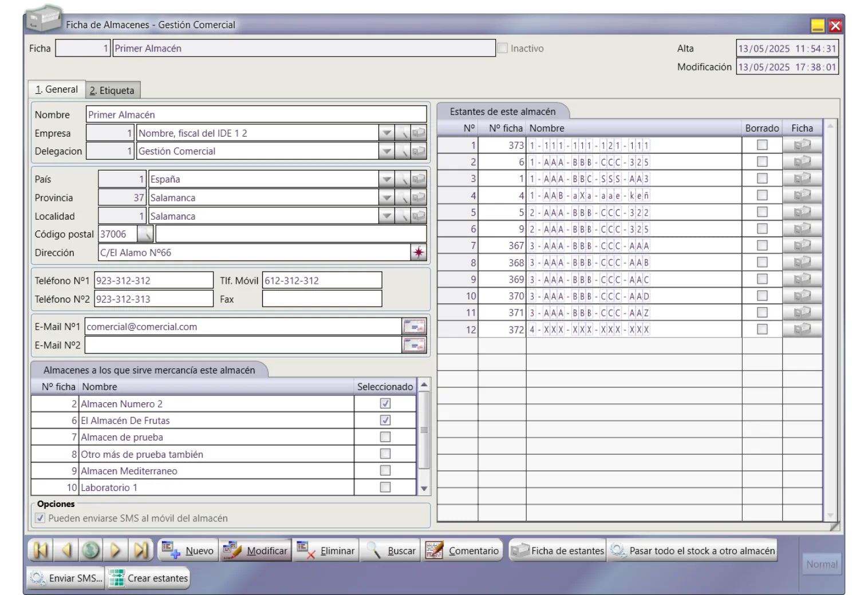Open ficha icon for shelf 2-AAA-BBB-CCC-325
Viewport: 868px width, 595px height.
[x=802, y=229]
